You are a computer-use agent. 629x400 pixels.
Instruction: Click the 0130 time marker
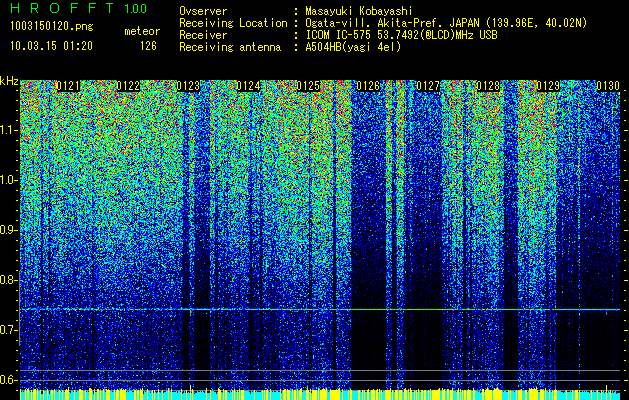click(608, 86)
